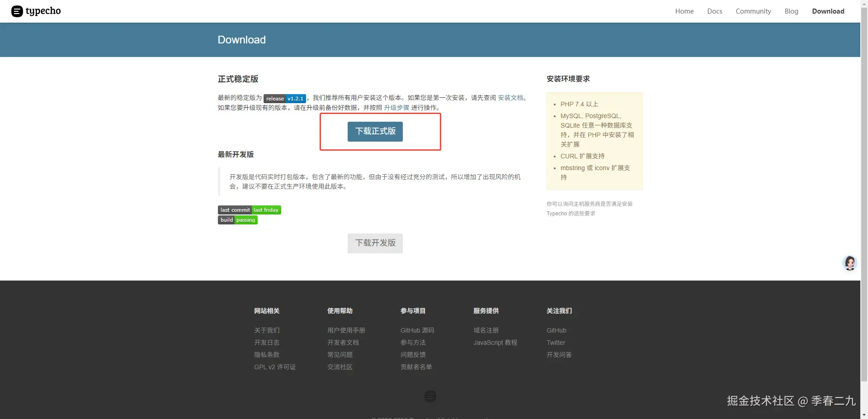Click the last commit badge
This screenshot has width=868, height=419.
(250, 210)
